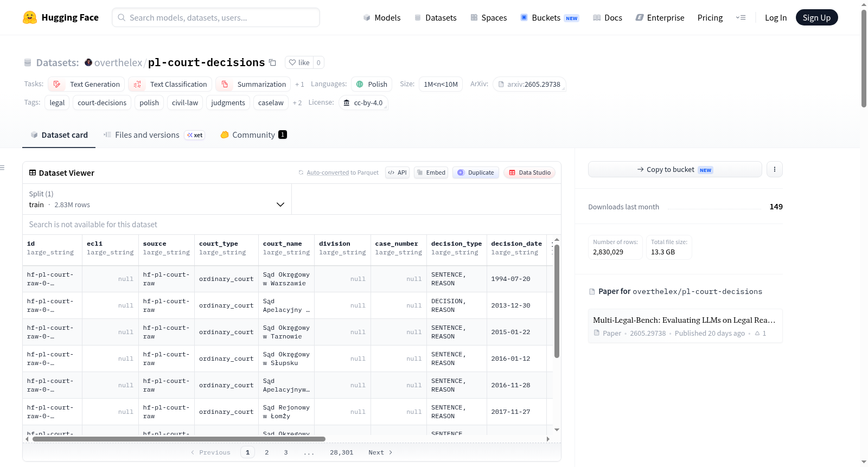Select the Summarization task tag

coord(253,84)
